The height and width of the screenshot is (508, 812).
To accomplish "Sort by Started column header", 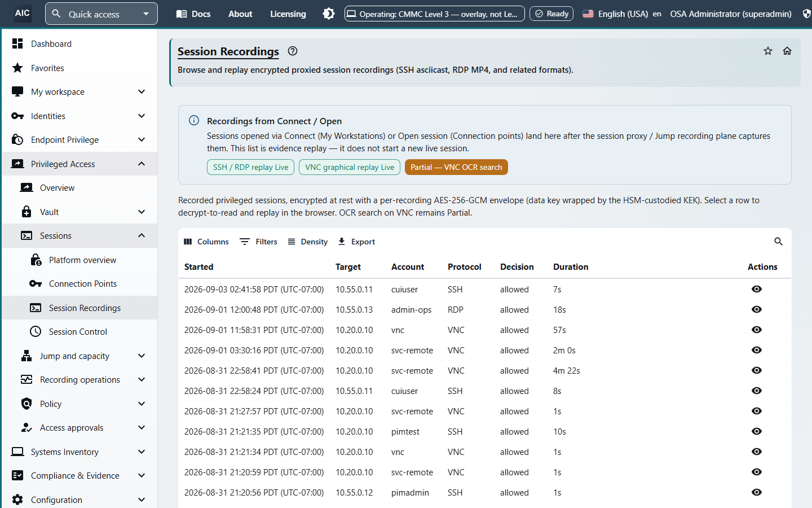I will pos(199,267).
